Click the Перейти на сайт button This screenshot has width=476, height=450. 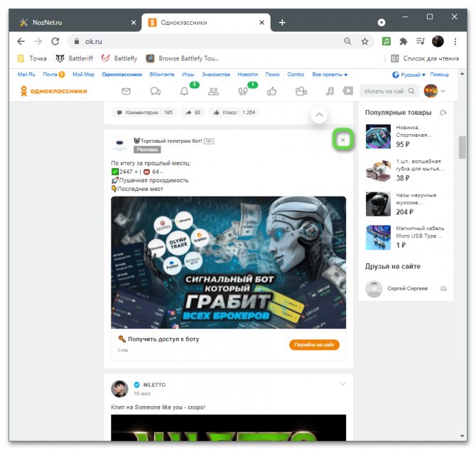[314, 345]
